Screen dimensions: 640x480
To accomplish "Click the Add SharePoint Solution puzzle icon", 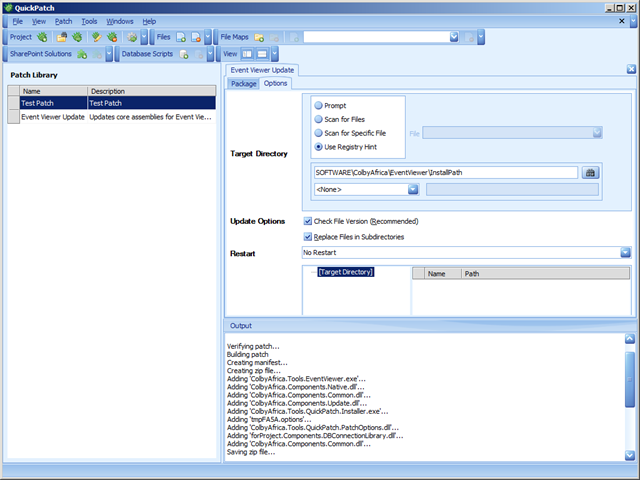I will click(x=82, y=54).
